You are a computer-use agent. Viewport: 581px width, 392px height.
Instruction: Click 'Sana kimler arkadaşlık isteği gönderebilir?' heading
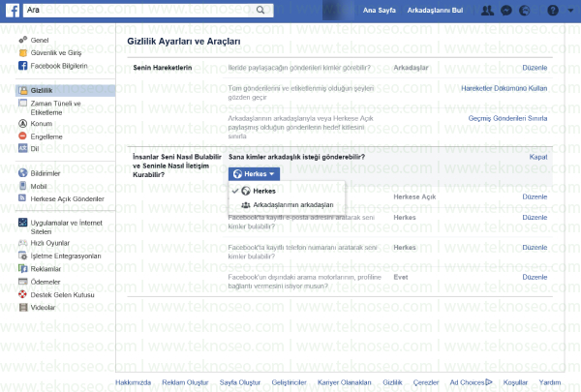point(297,157)
